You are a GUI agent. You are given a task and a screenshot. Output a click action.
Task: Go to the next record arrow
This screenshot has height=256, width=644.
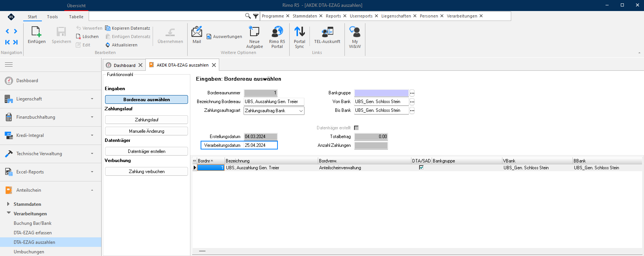point(16,31)
